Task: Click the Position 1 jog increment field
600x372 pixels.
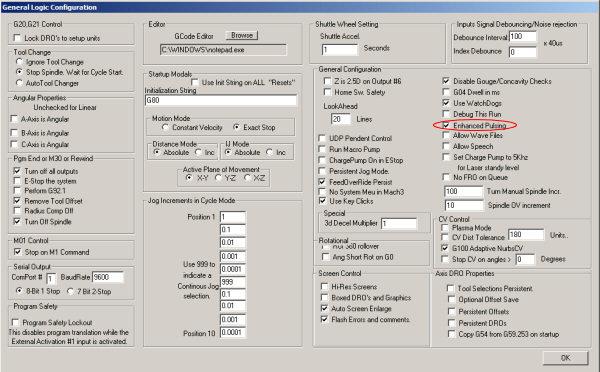Action: pyautogui.click(x=233, y=217)
